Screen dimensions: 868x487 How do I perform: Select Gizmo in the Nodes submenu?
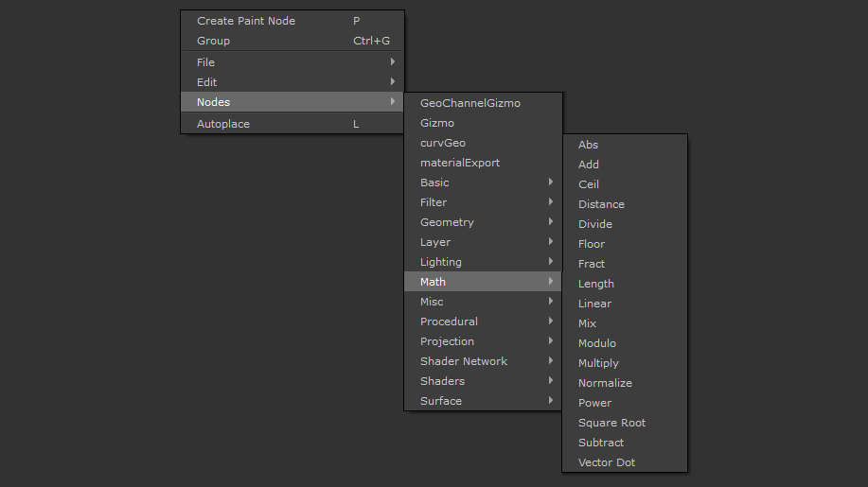point(437,123)
